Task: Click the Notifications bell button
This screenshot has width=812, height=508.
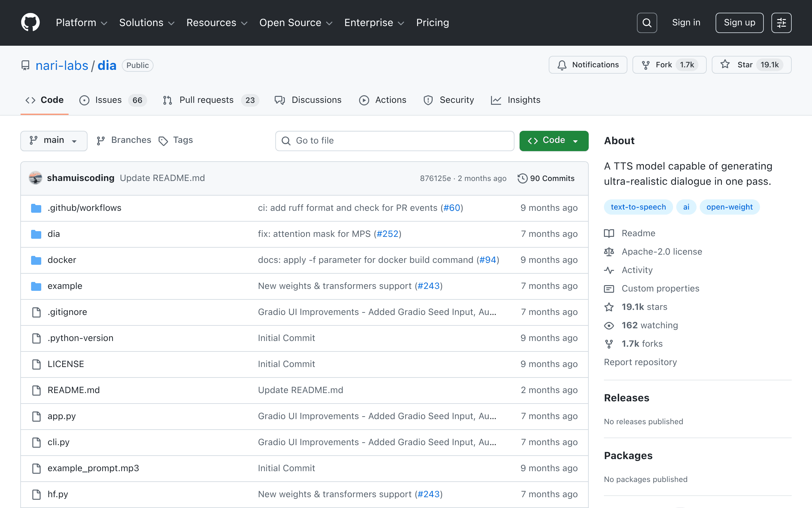Action: pos(588,65)
